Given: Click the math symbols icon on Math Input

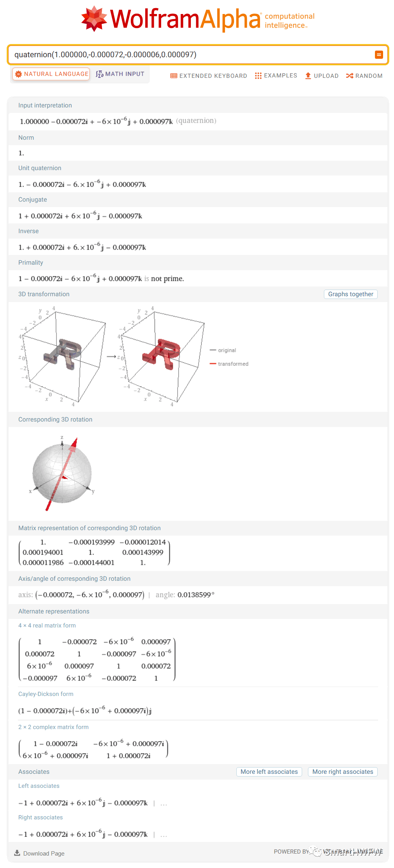Looking at the screenshot, I should point(100,74).
